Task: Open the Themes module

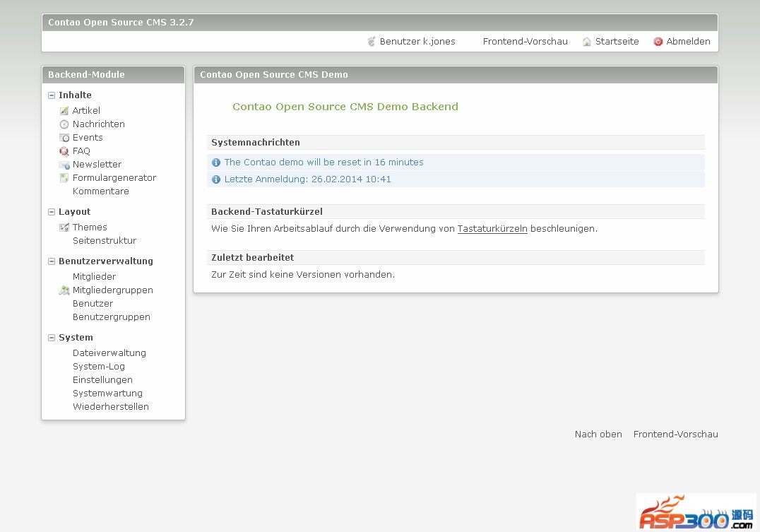Action: [90, 227]
